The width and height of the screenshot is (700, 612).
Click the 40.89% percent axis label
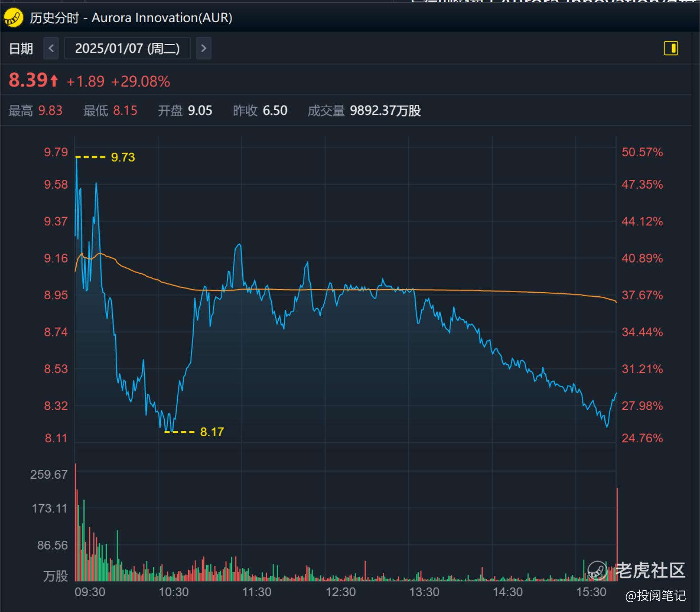642,258
